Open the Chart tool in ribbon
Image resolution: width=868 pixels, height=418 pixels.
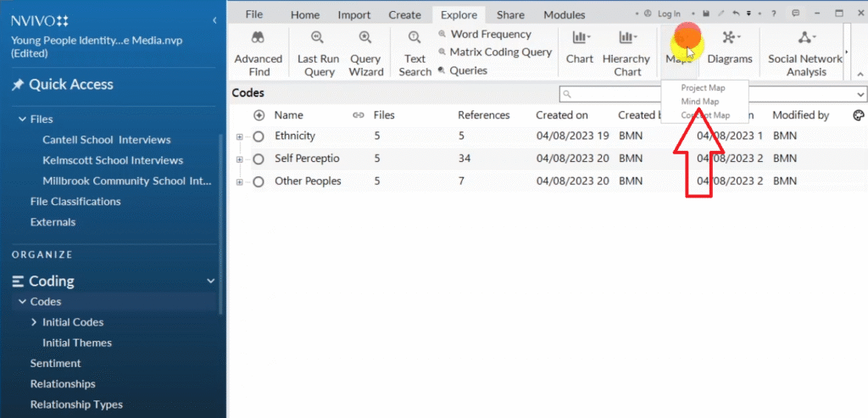(x=580, y=38)
